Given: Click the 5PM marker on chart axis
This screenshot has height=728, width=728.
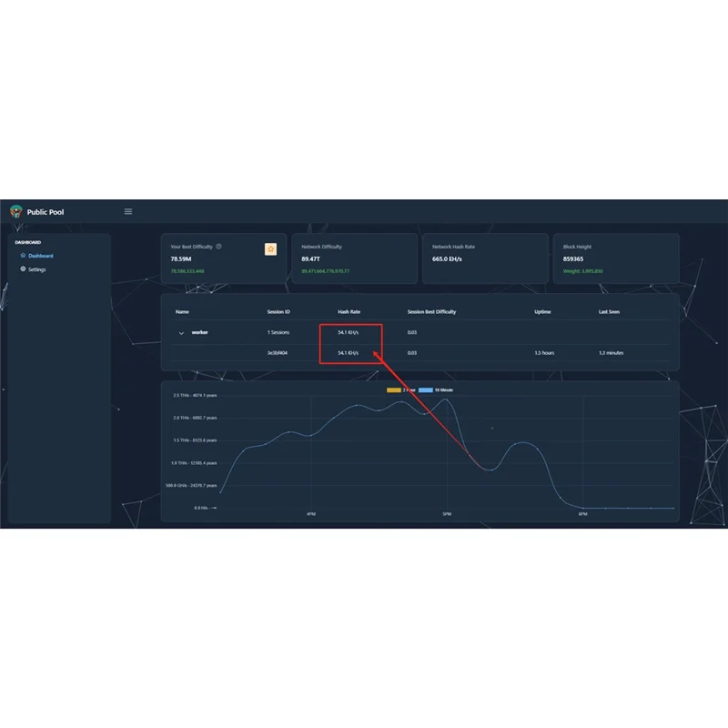Looking at the screenshot, I should 447,514.
